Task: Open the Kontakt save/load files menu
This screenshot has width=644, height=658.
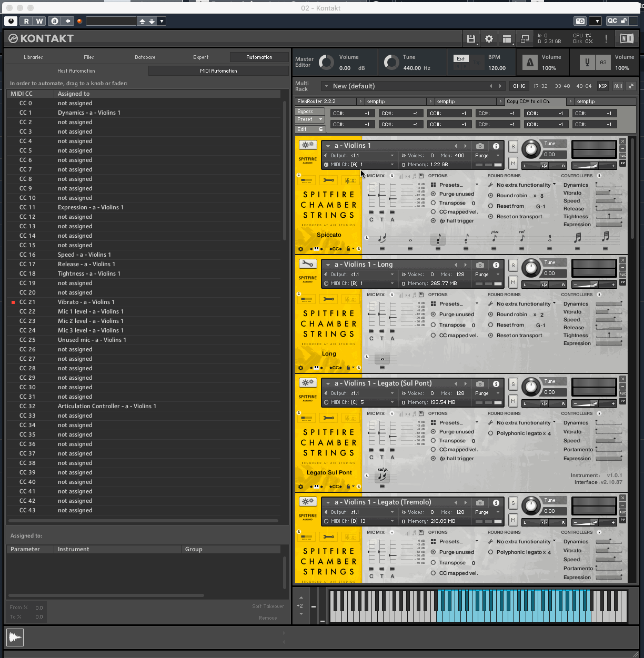Action: click(471, 38)
